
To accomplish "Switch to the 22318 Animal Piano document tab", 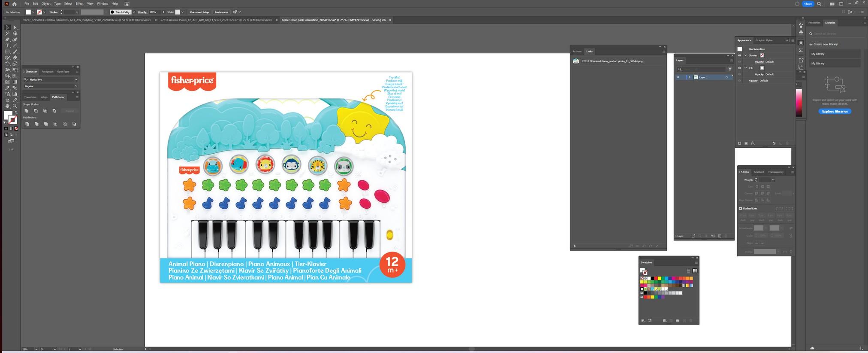I will (x=216, y=20).
